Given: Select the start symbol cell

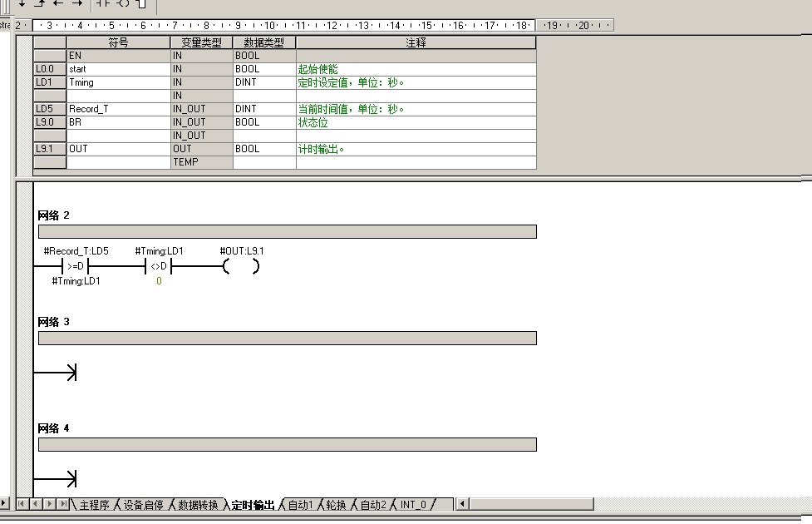Looking at the screenshot, I should (119, 69).
